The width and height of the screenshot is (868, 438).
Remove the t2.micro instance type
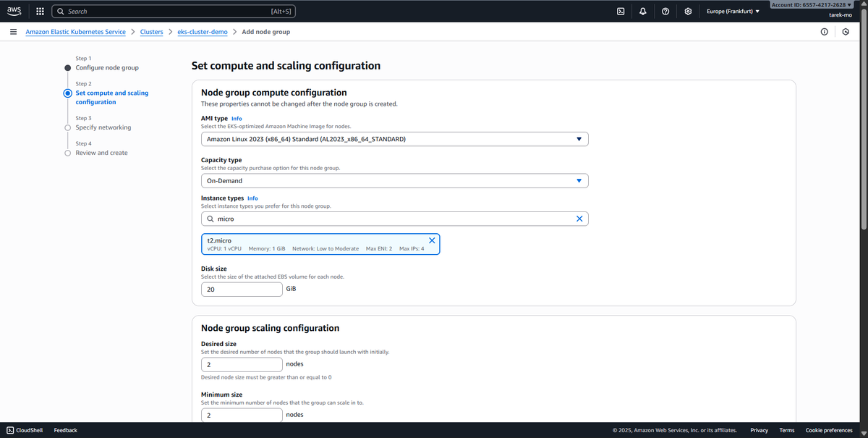(432, 240)
